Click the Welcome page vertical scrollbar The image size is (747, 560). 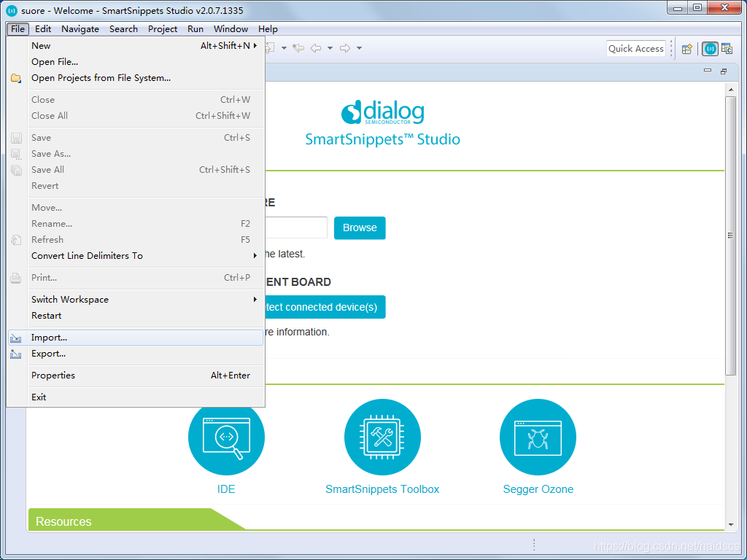[731, 235]
